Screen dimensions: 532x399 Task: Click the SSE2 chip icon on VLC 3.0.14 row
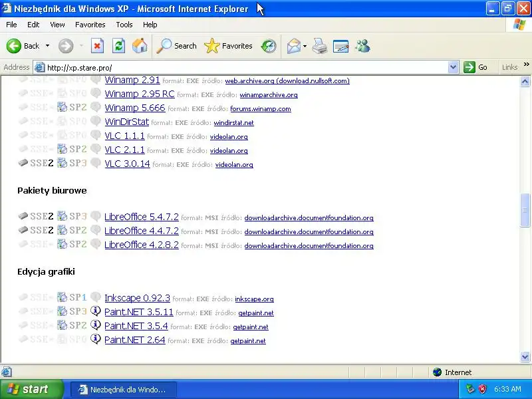click(x=23, y=163)
